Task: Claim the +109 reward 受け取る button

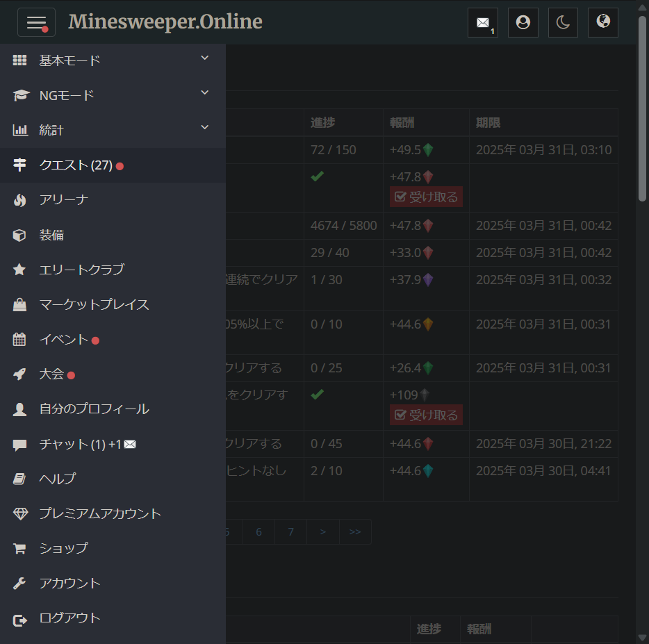Action: 426,415
